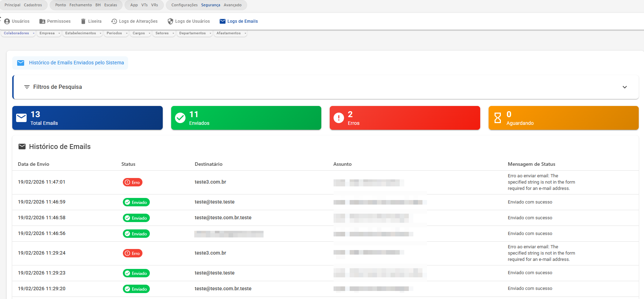
Task: Click the Enviado status badge at 11:46:58
Action: [136, 218]
